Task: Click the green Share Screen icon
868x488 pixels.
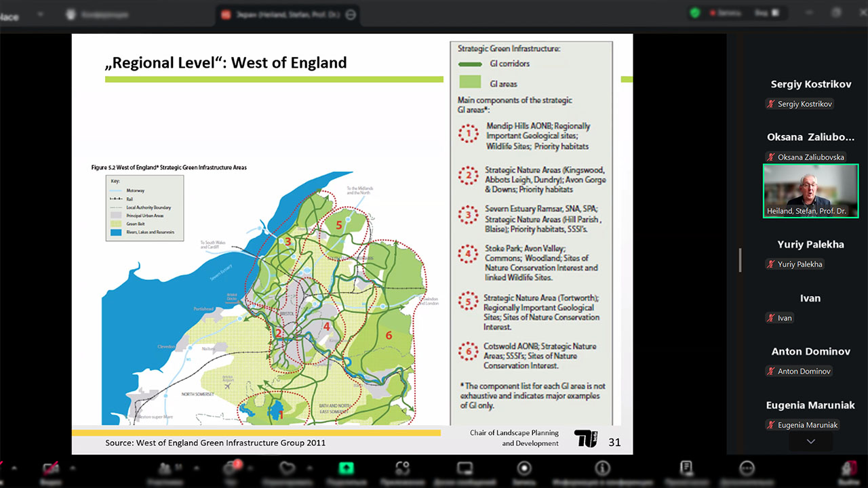Action: point(347,468)
